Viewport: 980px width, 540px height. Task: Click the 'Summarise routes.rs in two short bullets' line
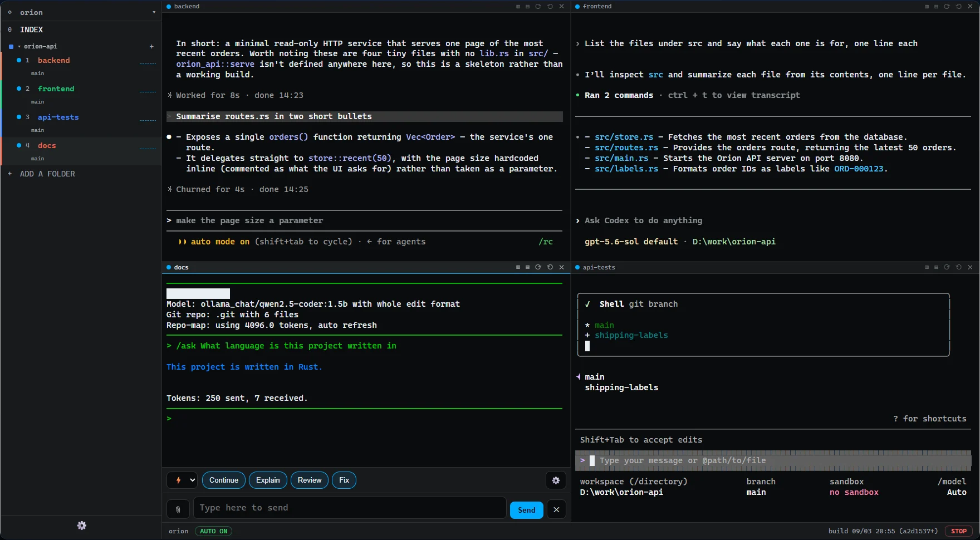point(365,116)
